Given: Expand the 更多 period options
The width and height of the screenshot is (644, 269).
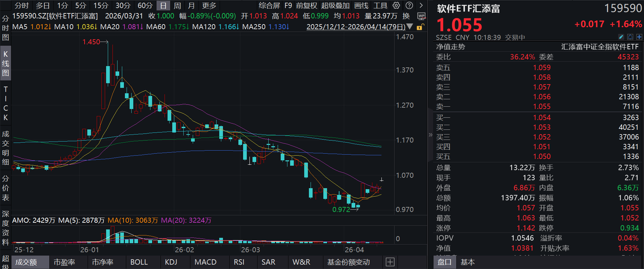Looking at the screenshot, I should click(209, 6).
